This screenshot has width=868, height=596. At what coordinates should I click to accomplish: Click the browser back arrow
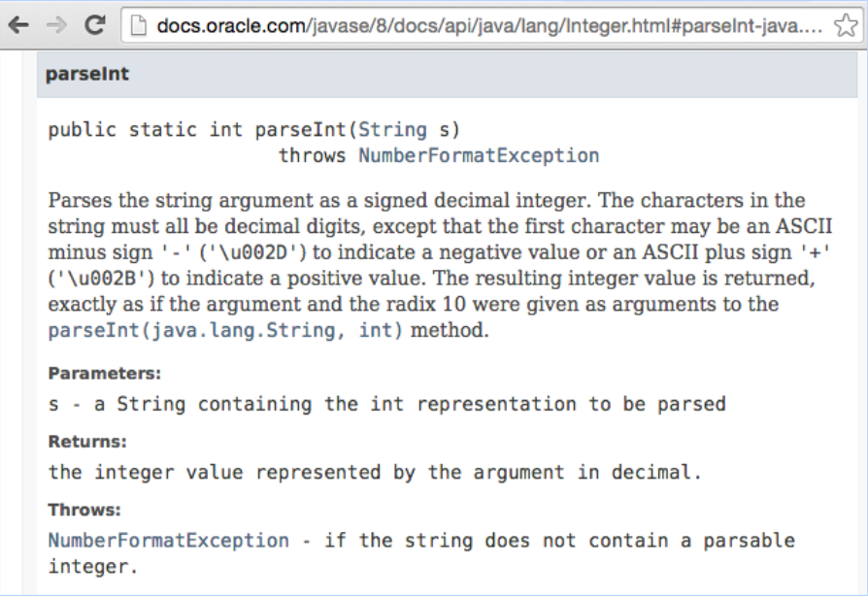pos(18,24)
